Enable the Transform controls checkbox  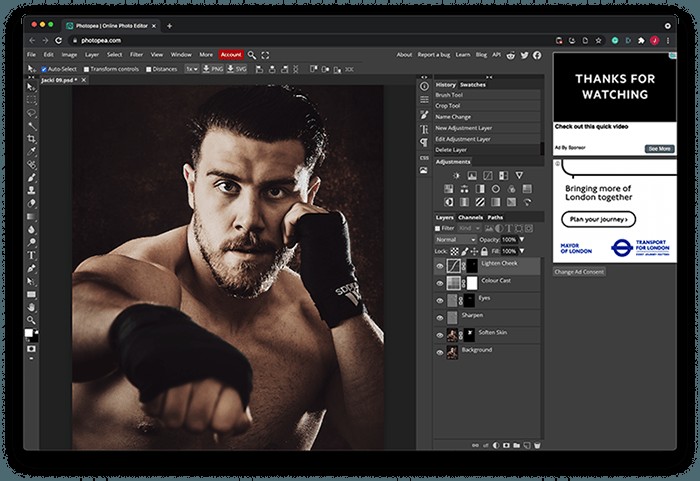point(87,69)
